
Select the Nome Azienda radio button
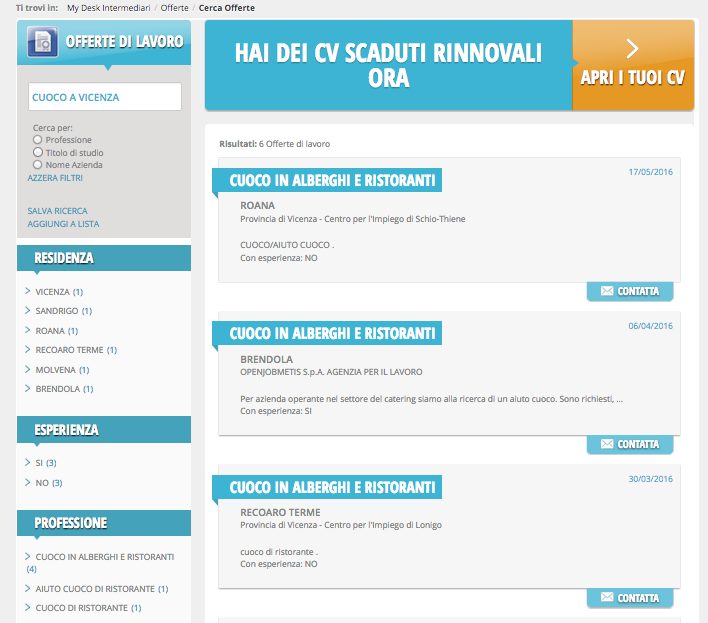(38, 165)
